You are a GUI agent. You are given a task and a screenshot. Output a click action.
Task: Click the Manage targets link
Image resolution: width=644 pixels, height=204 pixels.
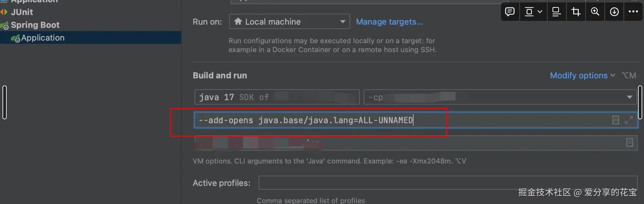(x=389, y=22)
